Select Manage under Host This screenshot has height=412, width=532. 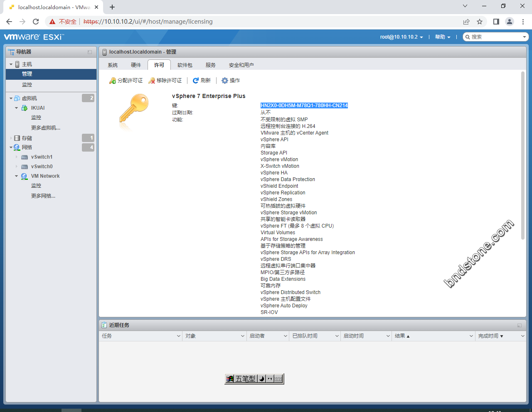click(51, 74)
